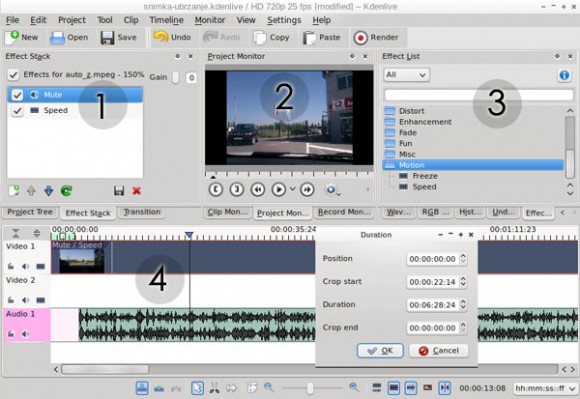Move the effect up with the gray arrow
This screenshot has width=580, height=399.
tap(31, 191)
